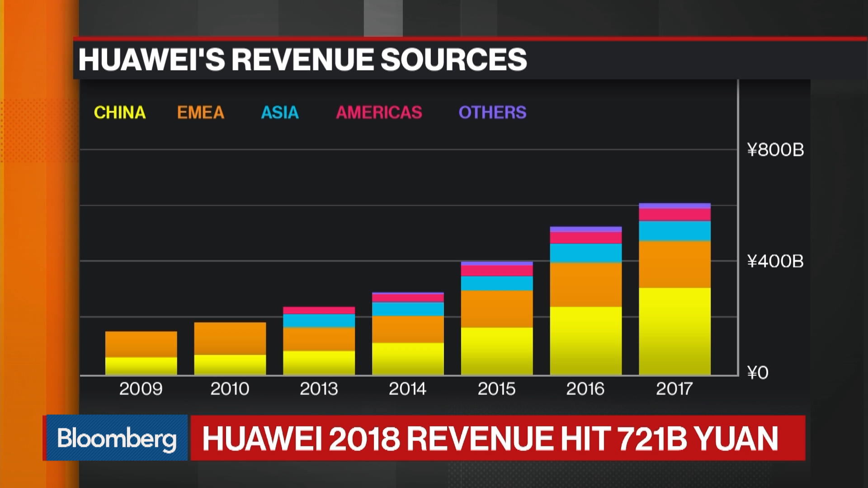Select the pink Americas segment of the 2015 bar
868x488 pixels.
[x=497, y=271]
